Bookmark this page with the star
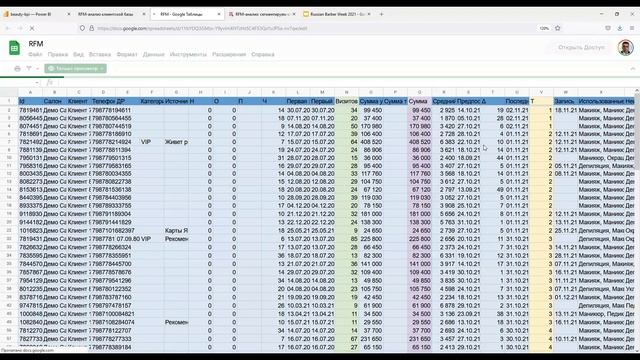Image resolution: width=640 pixels, height=360 pixels. pyautogui.click(x=558, y=28)
